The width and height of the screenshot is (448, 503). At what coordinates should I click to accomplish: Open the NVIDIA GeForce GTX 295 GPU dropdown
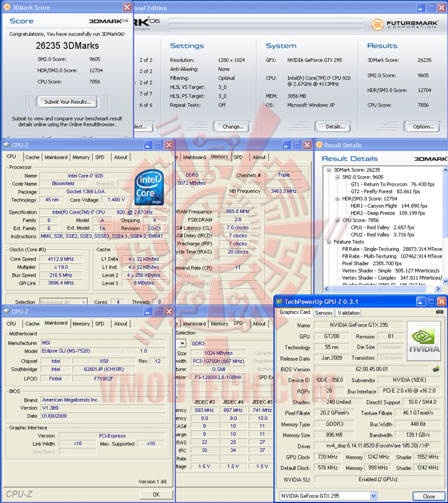[x=373, y=496]
